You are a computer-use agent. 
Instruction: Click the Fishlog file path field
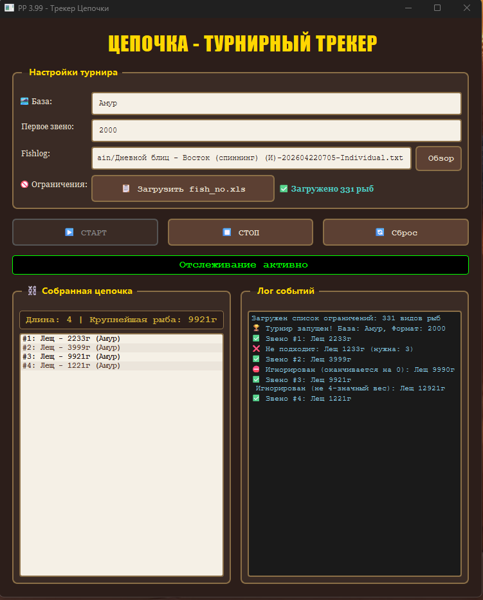pos(251,158)
